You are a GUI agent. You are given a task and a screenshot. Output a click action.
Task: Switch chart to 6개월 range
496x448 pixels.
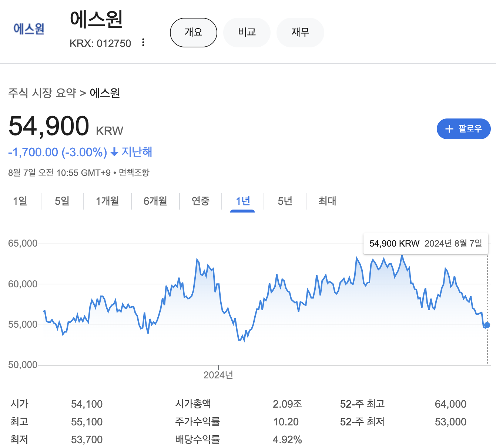(155, 201)
